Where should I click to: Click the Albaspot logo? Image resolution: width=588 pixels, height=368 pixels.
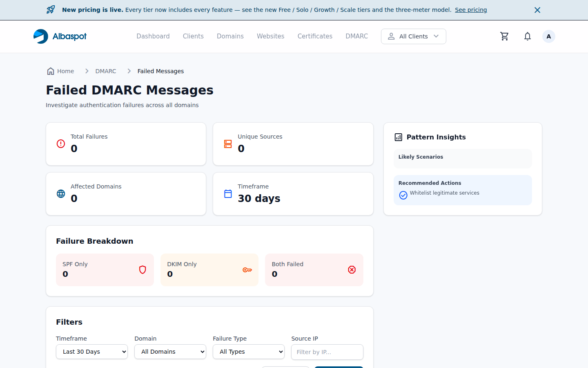point(60,36)
